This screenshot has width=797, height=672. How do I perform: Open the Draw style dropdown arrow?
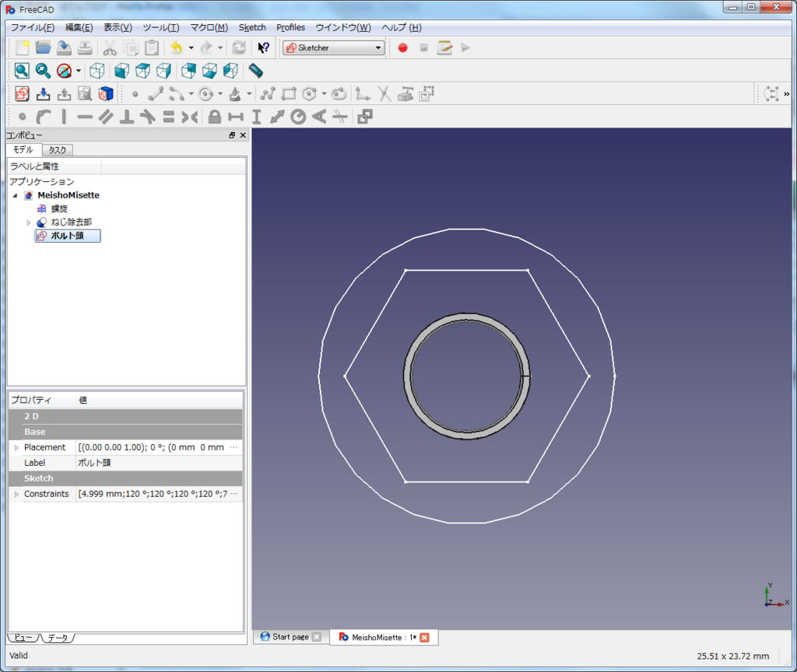[79, 71]
